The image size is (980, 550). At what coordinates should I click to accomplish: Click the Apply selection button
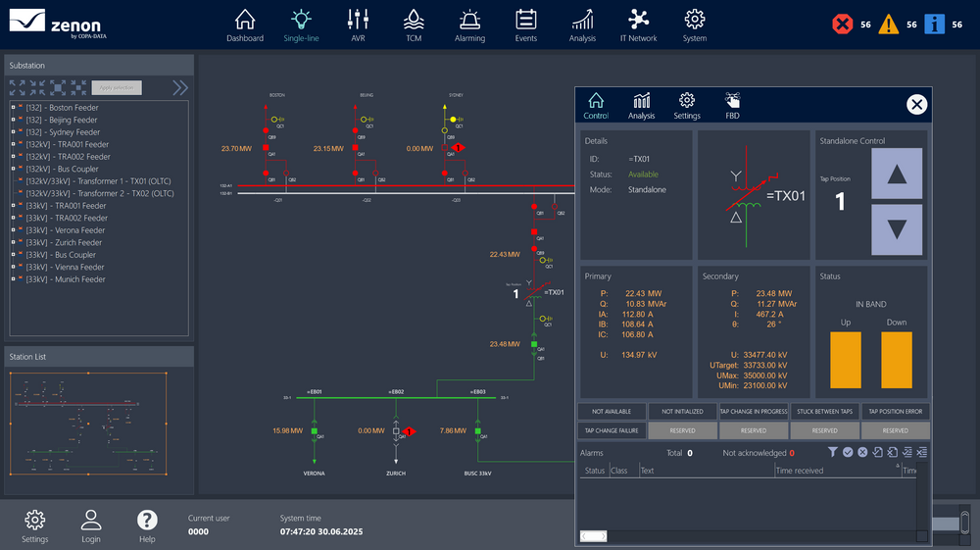coord(118,88)
